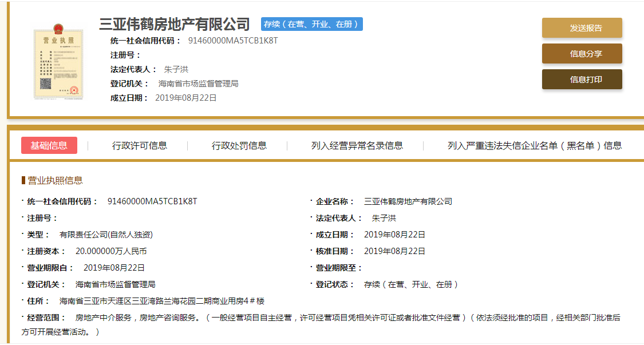
Task: Click the company title 三亚伟鹤房地产有限公司
Action: tap(175, 24)
